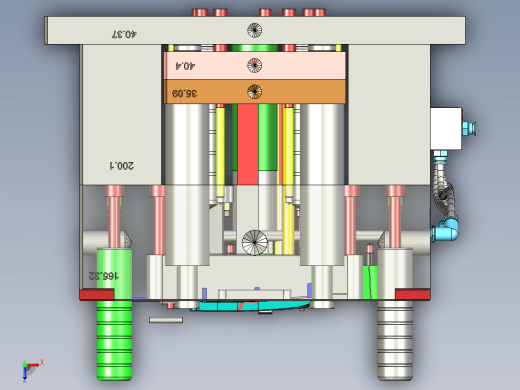Select the red central block between green columns
520x390 pixels.
pyautogui.click(x=248, y=144)
